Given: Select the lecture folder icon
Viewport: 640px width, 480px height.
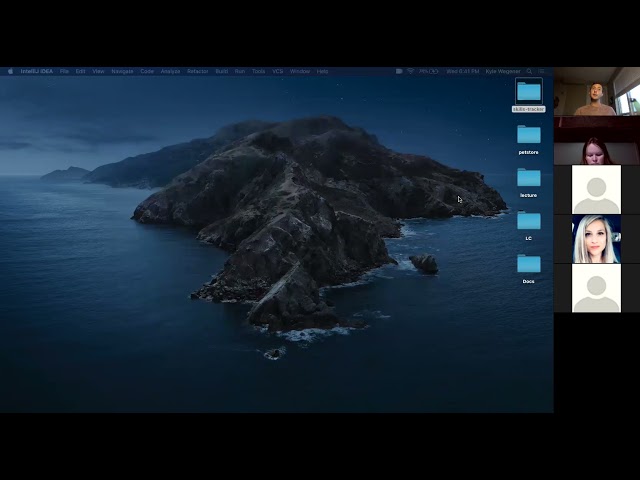Looking at the screenshot, I should 529,178.
